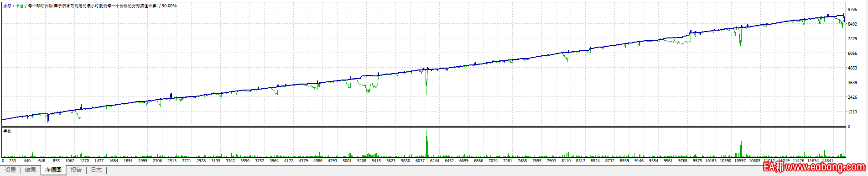Click the 8492 y-axis value
868x176 pixels.
[852, 24]
